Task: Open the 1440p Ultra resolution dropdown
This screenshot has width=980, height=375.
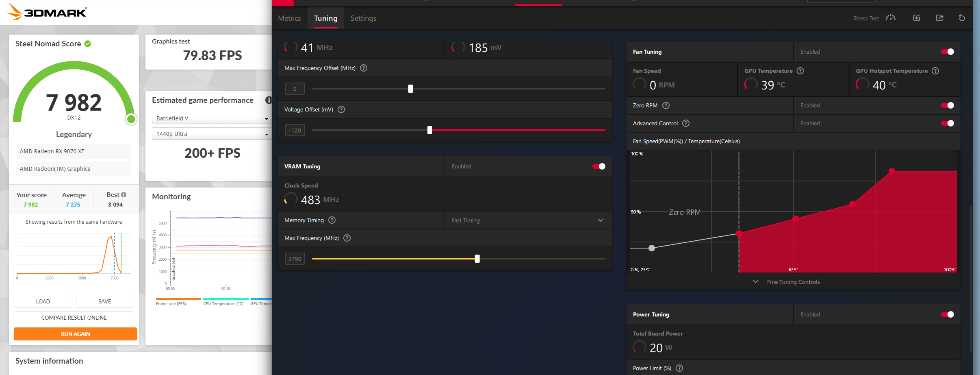Action: pos(212,134)
